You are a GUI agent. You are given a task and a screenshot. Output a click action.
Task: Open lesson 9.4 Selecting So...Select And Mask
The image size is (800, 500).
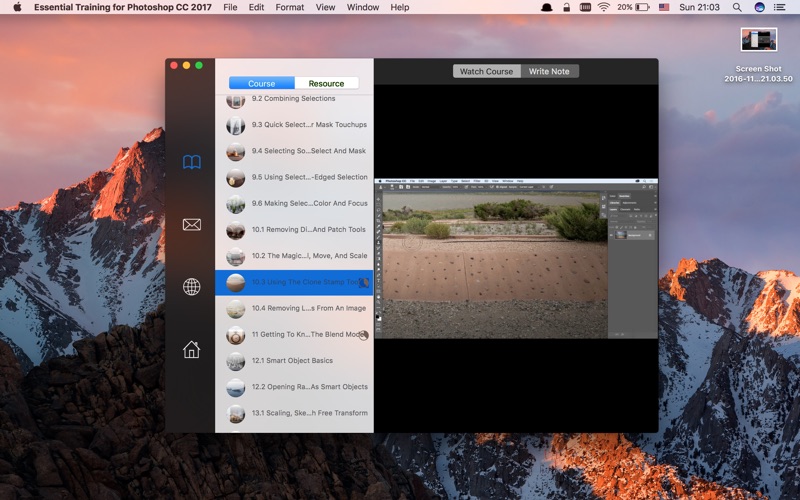294,151
